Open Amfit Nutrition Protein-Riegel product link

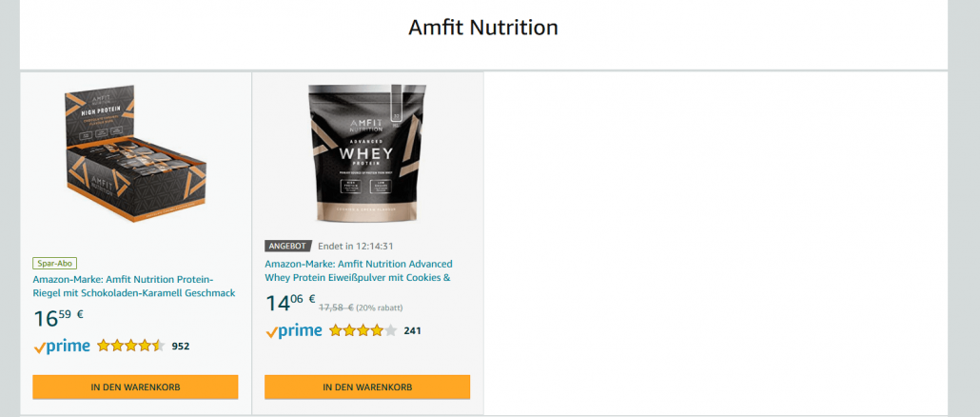click(x=134, y=287)
